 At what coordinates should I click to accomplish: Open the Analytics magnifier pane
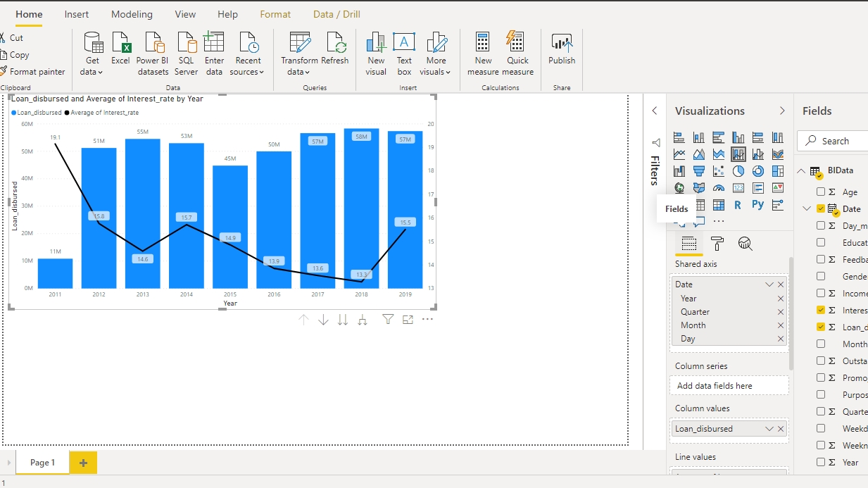(746, 244)
